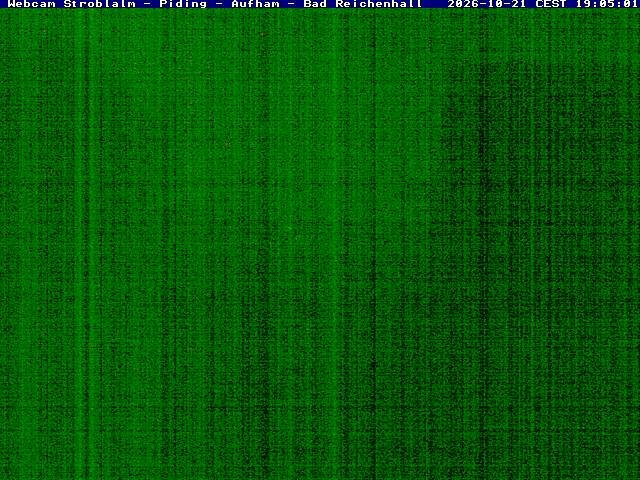Click the "Piding" location label
The image size is (640, 480).
click(183, 4)
